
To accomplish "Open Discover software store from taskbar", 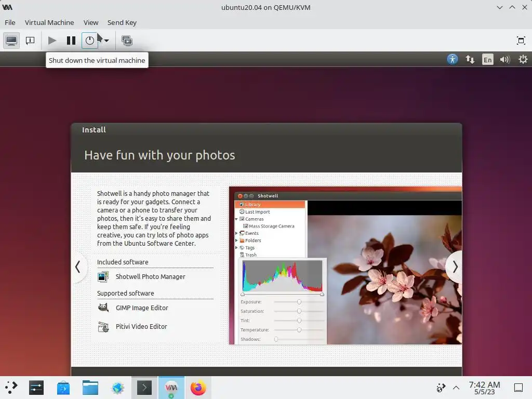I will [x=63, y=388].
